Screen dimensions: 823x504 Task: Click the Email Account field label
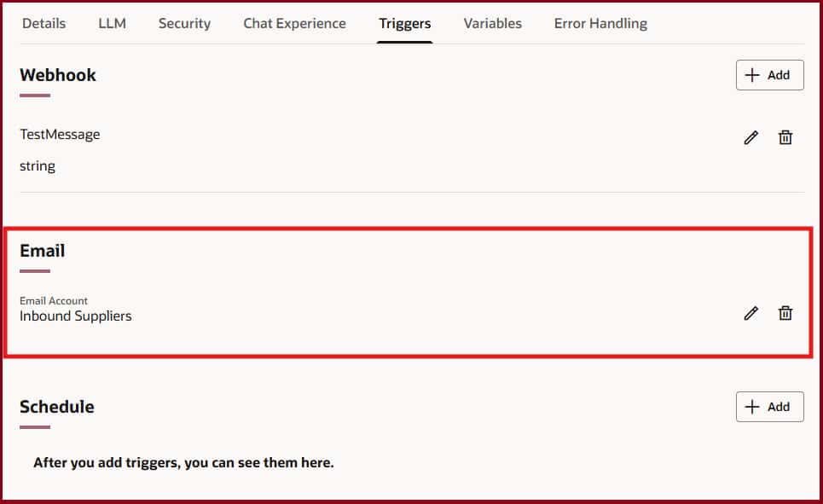click(54, 300)
